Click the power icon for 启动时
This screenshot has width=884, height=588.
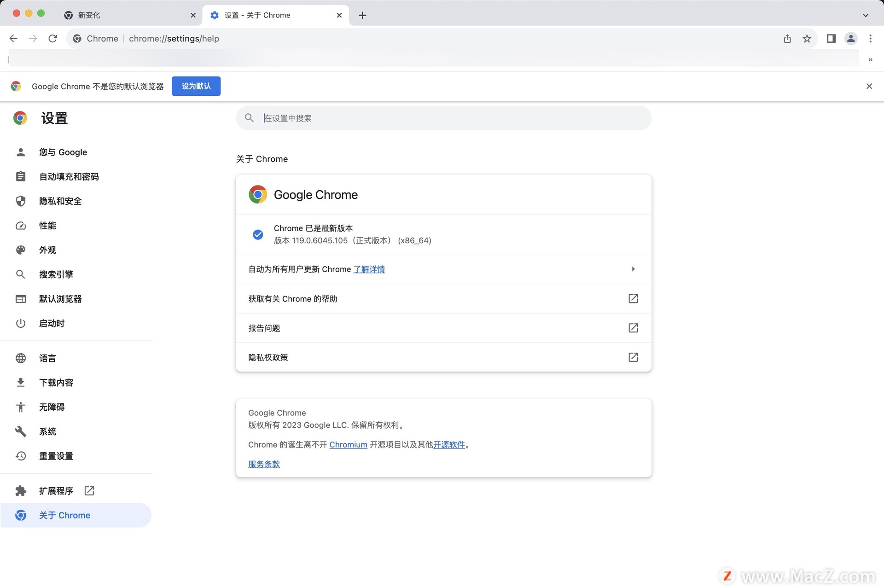click(21, 323)
